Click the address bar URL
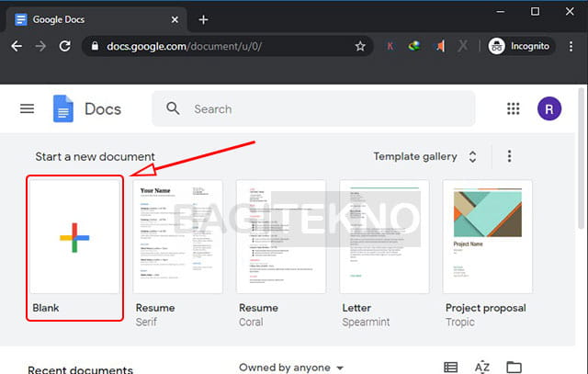 pyautogui.click(x=184, y=46)
